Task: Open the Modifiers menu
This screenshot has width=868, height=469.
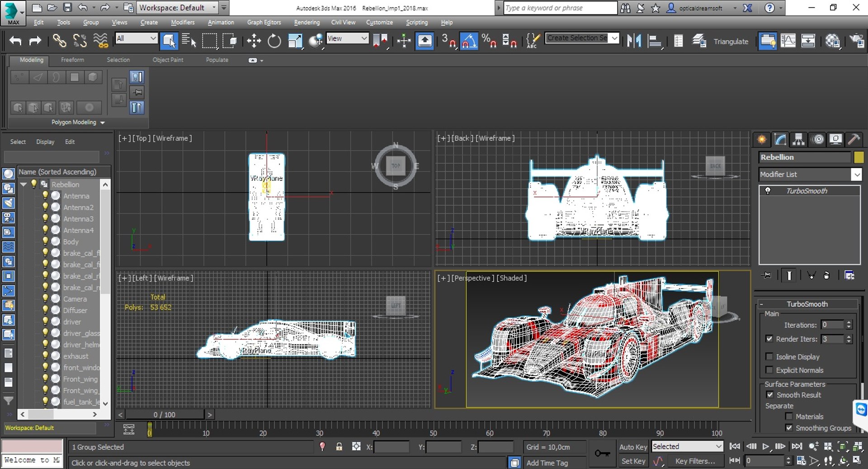Action: tap(183, 22)
